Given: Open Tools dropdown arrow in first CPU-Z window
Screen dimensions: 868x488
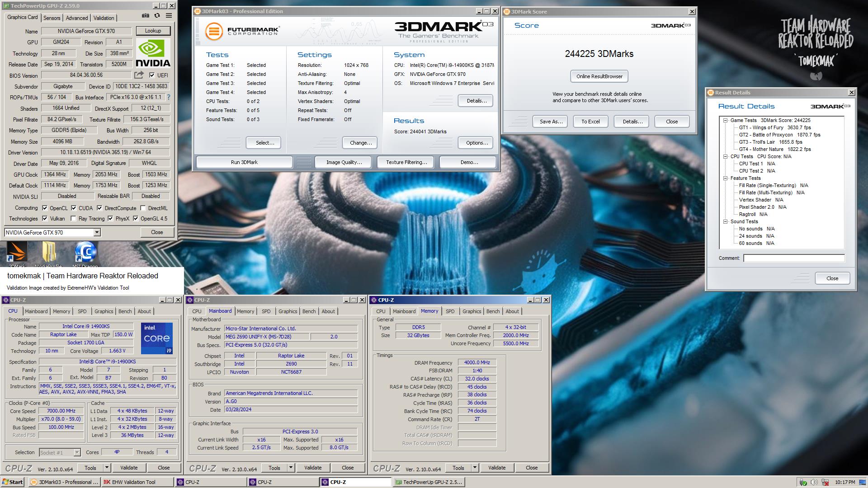Looking at the screenshot, I should [107, 468].
